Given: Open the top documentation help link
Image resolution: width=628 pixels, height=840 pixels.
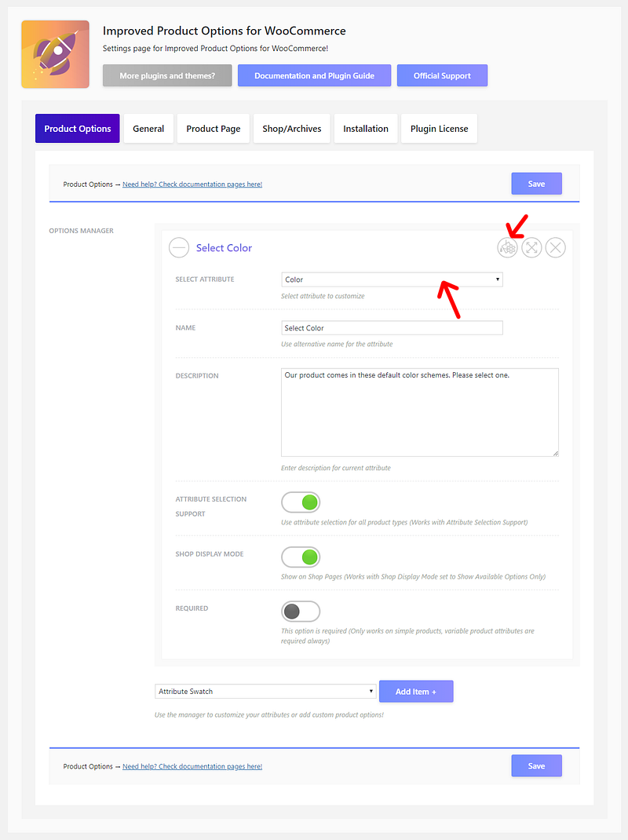Looking at the screenshot, I should (x=192, y=184).
